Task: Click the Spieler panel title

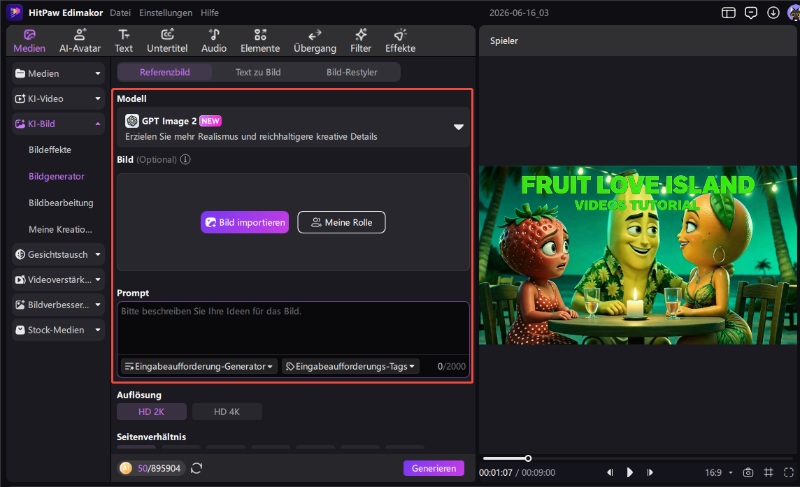Action: (x=504, y=41)
